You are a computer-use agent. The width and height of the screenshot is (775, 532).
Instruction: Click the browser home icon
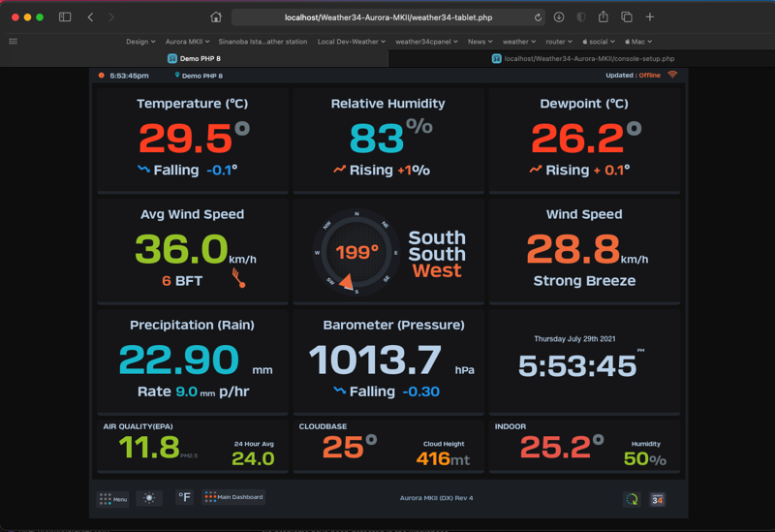216,16
